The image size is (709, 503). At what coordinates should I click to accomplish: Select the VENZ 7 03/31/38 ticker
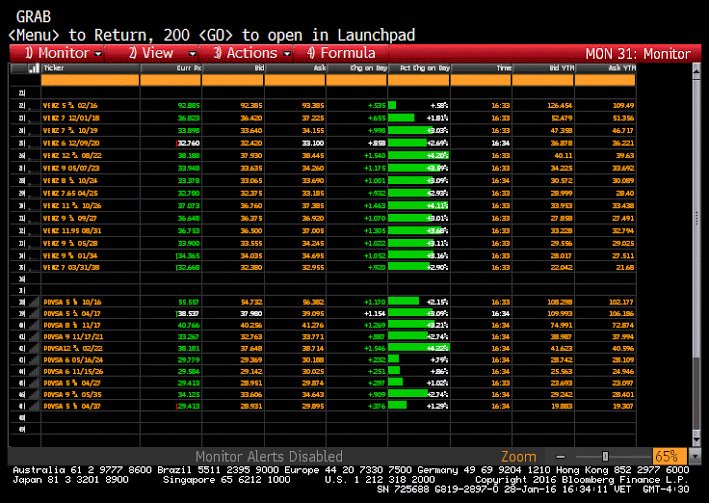(x=71, y=267)
